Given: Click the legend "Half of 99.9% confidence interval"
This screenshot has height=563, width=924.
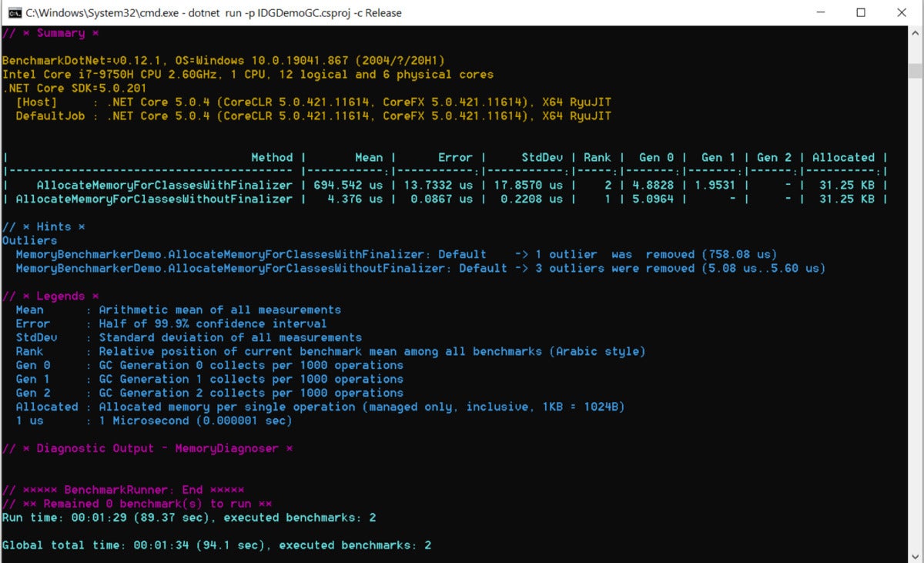Looking at the screenshot, I should pos(213,324).
